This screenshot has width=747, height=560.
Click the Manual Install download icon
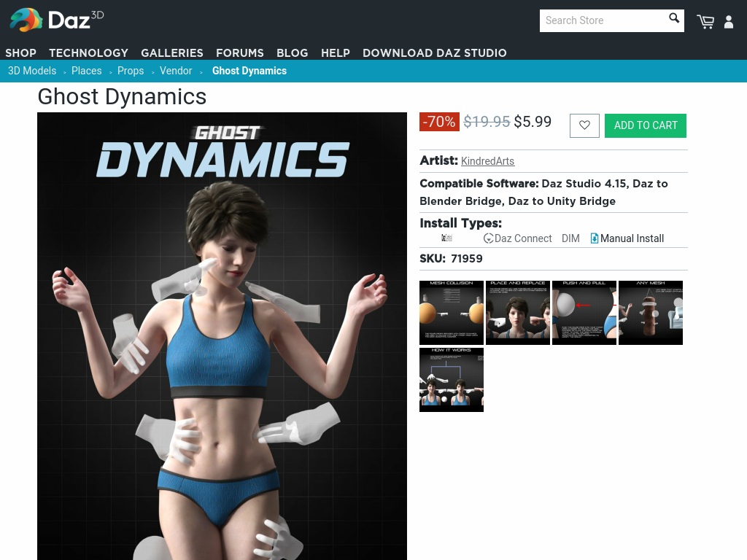(594, 238)
